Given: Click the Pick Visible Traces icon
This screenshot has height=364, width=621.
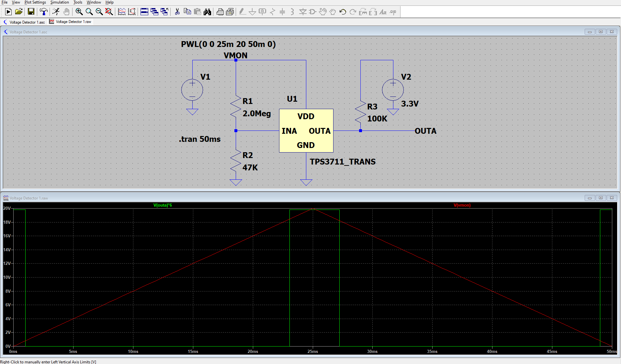Looking at the screenshot, I should (x=122, y=12).
